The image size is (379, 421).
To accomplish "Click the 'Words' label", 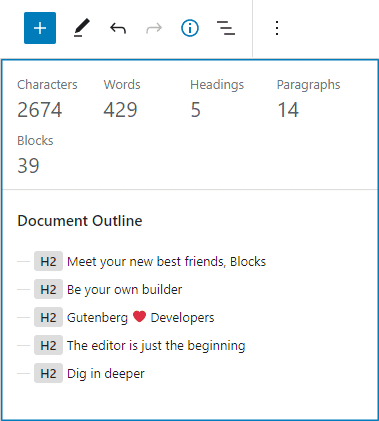I will 122,85.
